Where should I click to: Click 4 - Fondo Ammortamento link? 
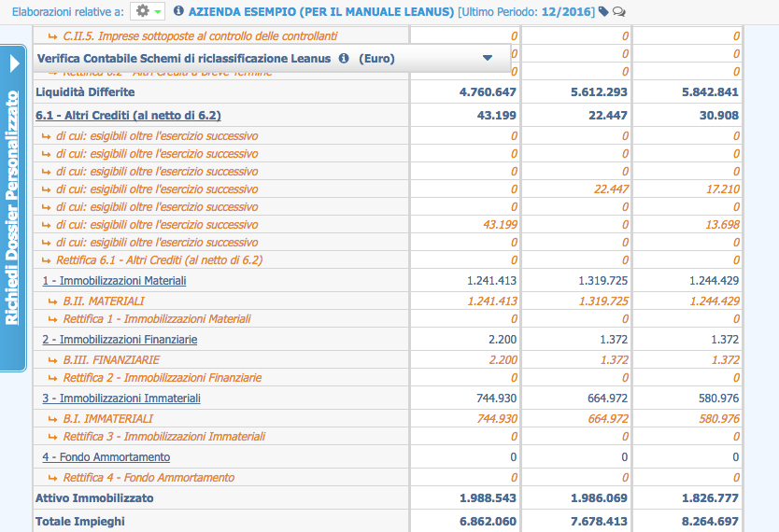(x=106, y=457)
